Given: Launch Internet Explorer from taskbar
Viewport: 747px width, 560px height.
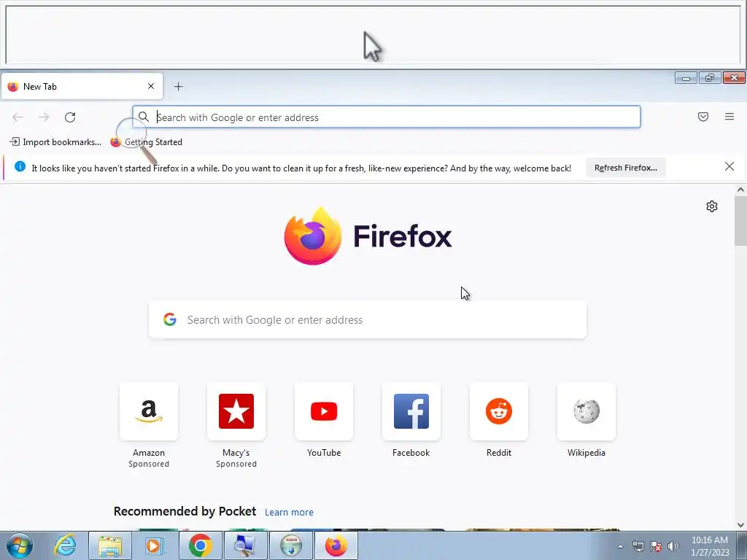Looking at the screenshot, I should [x=65, y=545].
